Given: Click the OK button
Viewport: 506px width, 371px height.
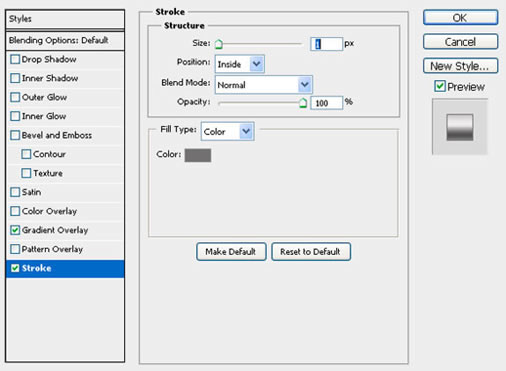Looking at the screenshot, I should click(x=460, y=18).
